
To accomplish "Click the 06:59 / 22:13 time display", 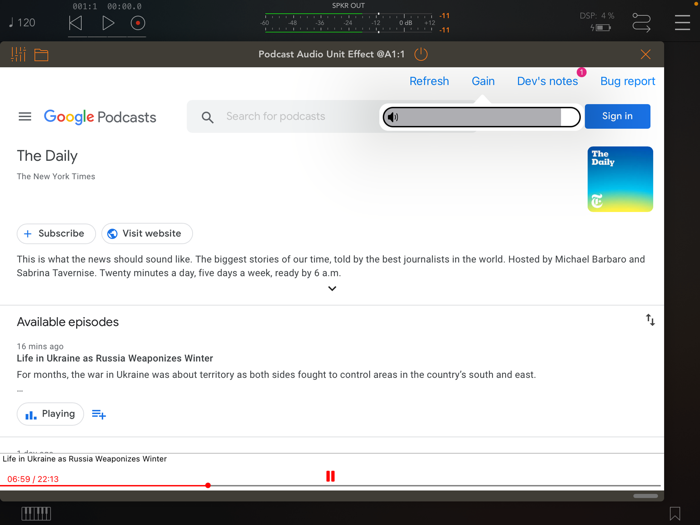I will 33,479.
